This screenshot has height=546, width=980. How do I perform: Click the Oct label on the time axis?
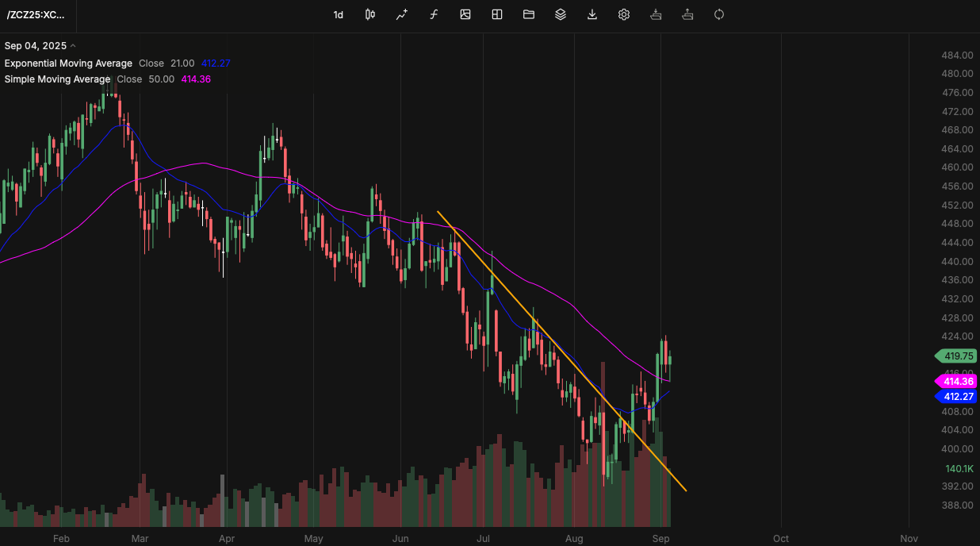[x=781, y=538]
